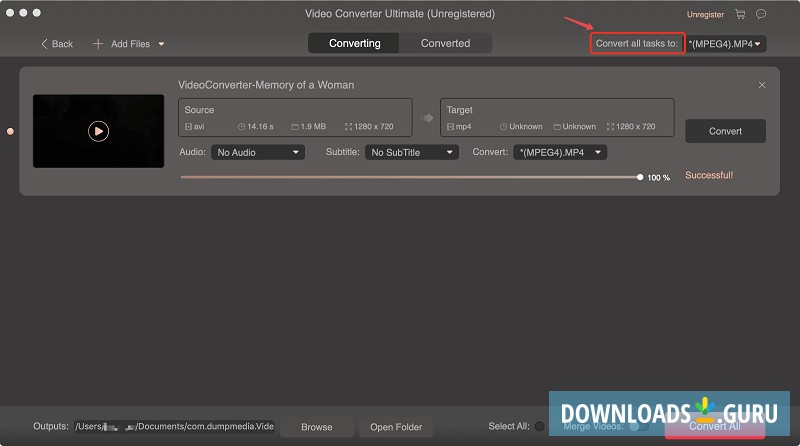
Task: Switch to the Converted tab
Action: [445, 43]
